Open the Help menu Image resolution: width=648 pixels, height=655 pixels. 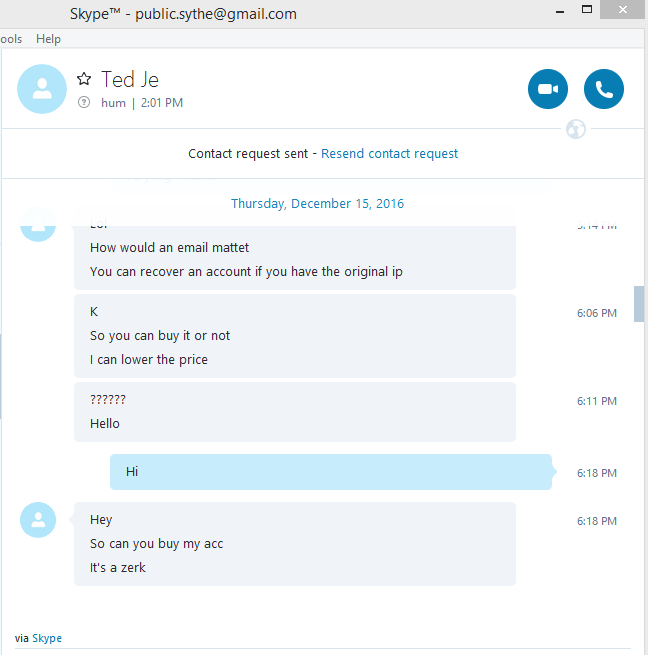pyautogui.click(x=48, y=39)
